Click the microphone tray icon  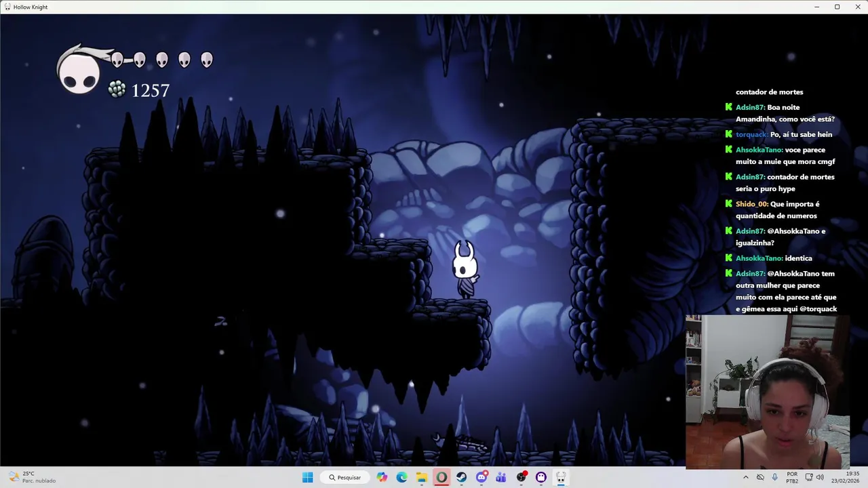[774, 477]
